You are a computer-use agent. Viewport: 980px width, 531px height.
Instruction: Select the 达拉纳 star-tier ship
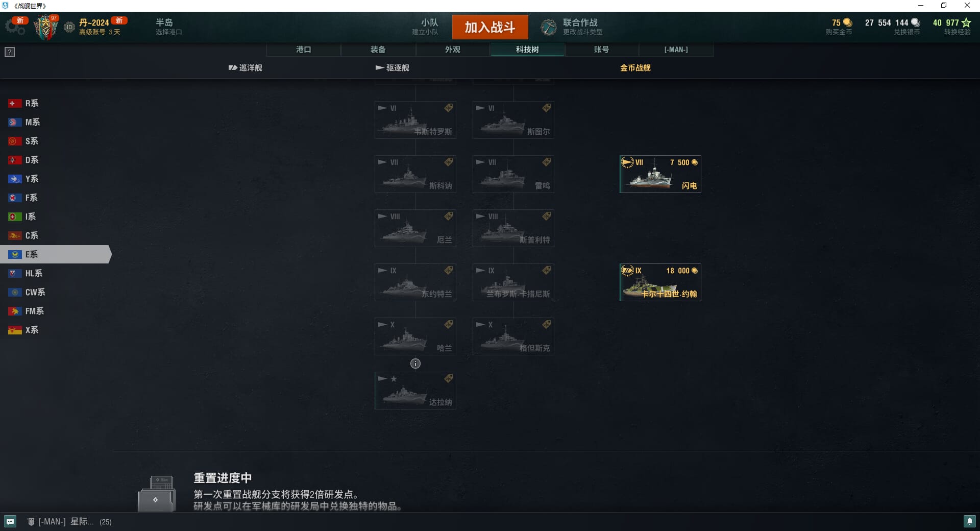point(415,391)
